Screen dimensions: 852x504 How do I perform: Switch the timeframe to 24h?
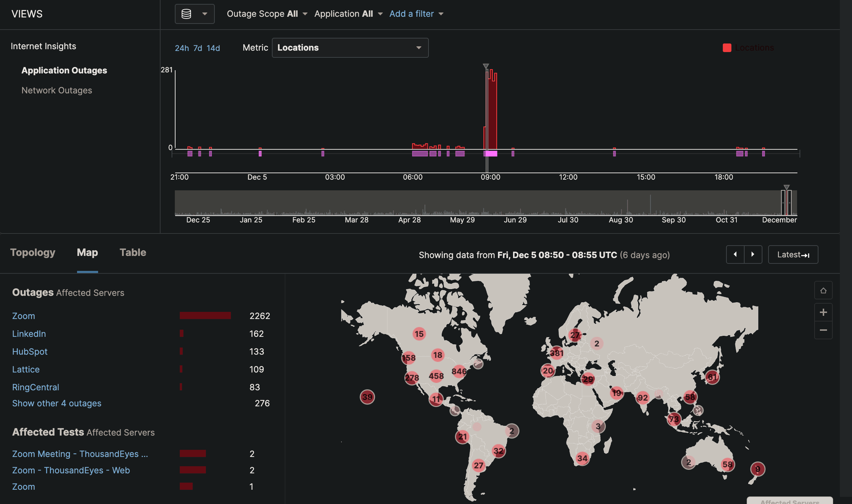pos(182,48)
